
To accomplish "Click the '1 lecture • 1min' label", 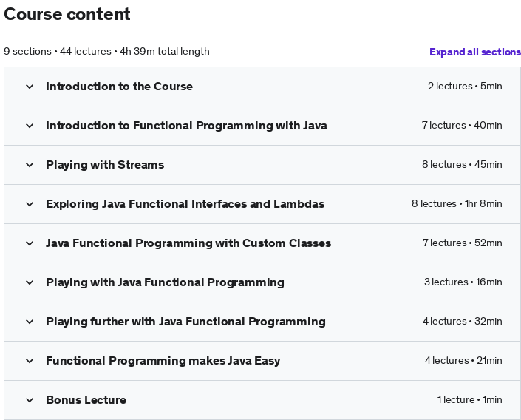I will pos(469,400).
